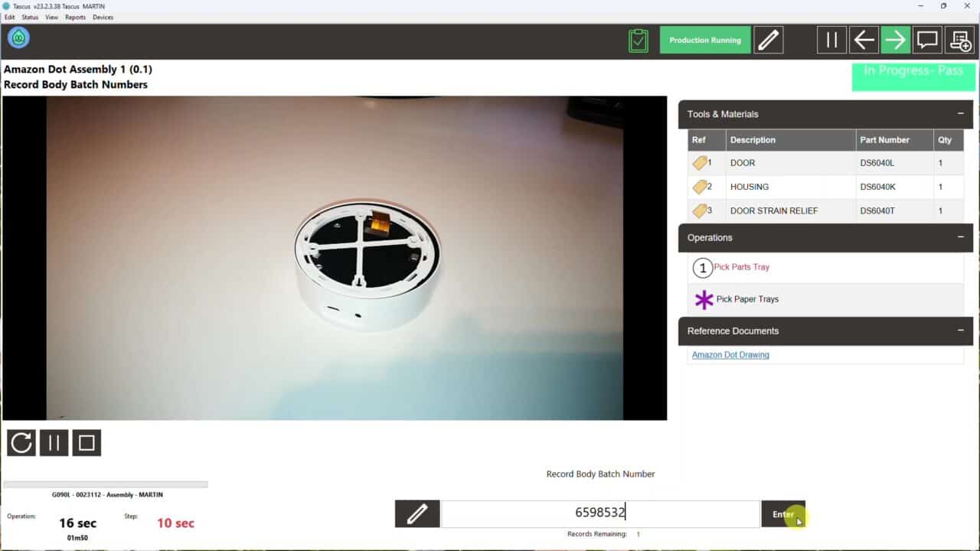Go to previous step with left arrow
The width and height of the screenshot is (980, 551).
(x=864, y=40)
